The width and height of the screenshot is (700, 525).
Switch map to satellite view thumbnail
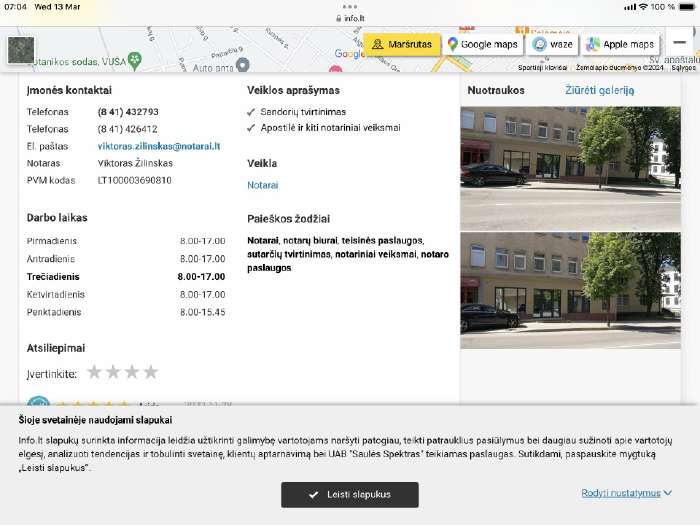(x=21, y=51)
